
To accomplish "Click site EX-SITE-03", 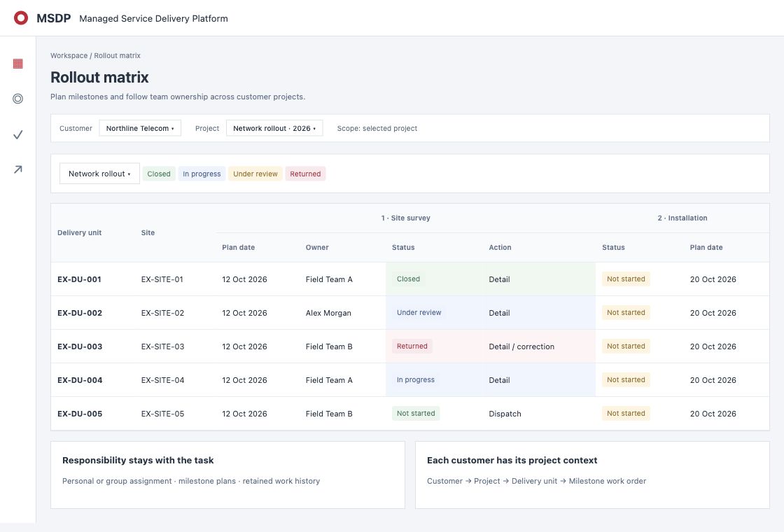I will [x=162, y=346].
